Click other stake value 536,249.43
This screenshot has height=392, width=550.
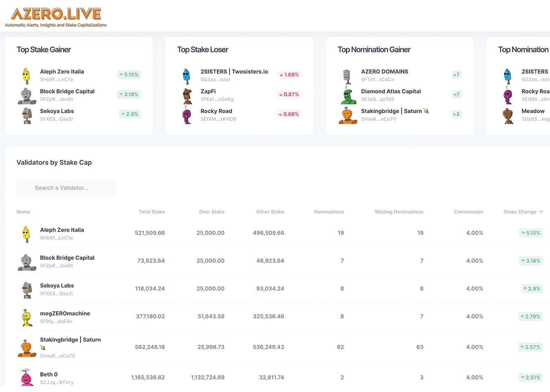coord(268,347)
